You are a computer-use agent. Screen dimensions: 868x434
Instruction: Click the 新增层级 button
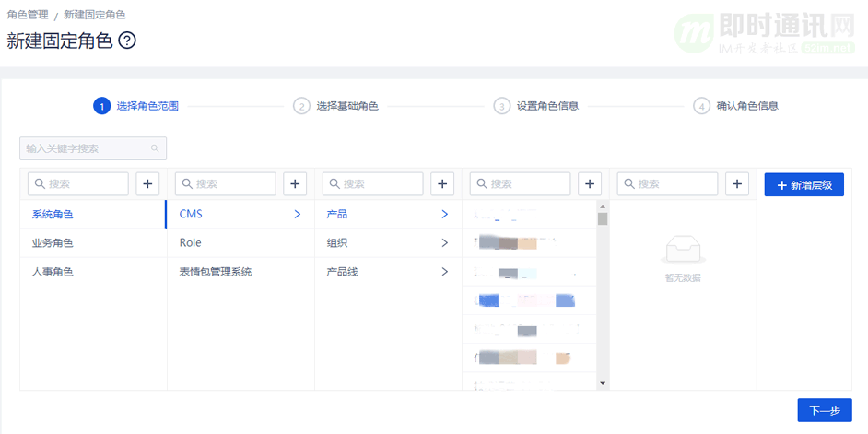pyautogui.click(x=804, y=184)
